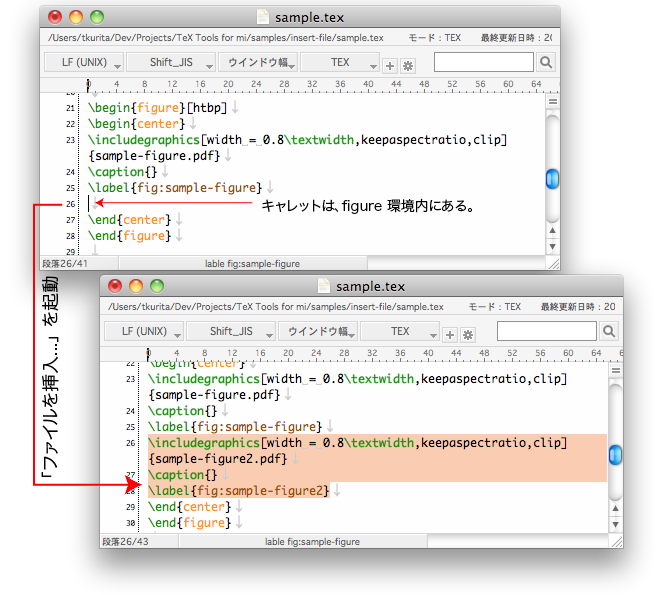
Task: Click the blue vertical scrollbar thumb in upper window
Action: [551, 179]
